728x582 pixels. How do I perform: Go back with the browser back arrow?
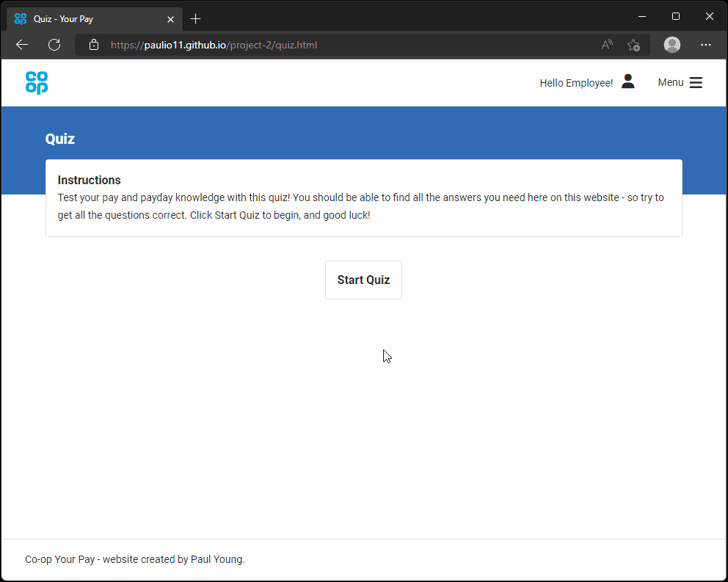(22, 45)
